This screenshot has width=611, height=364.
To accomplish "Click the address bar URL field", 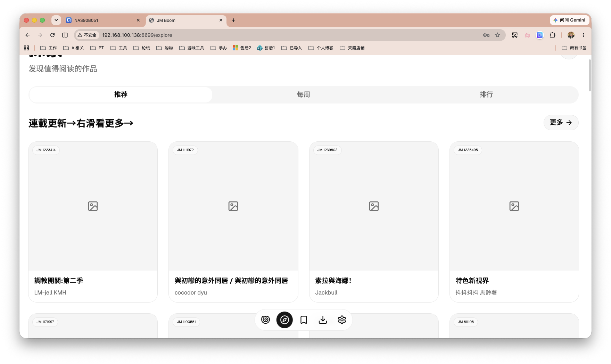I will pyautogui.click(x=290, y=35).
